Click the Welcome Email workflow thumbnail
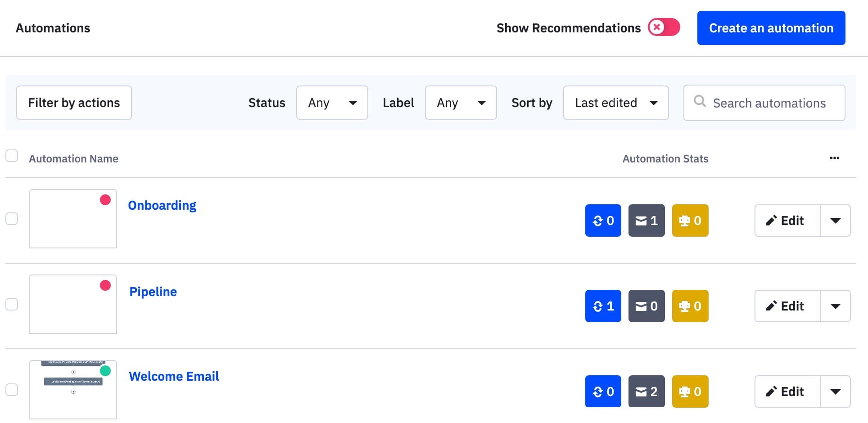The width and height of the screenshot is (868, 423). click(72, 390)
